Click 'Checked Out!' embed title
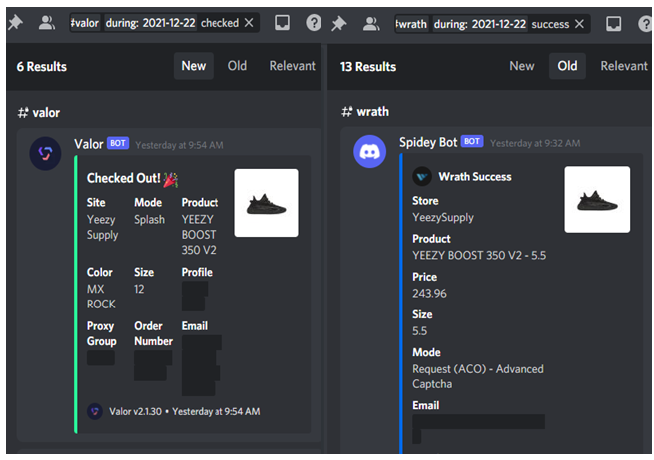The width and height of the screenshot is (654, 460). click(x=123, y=178)
